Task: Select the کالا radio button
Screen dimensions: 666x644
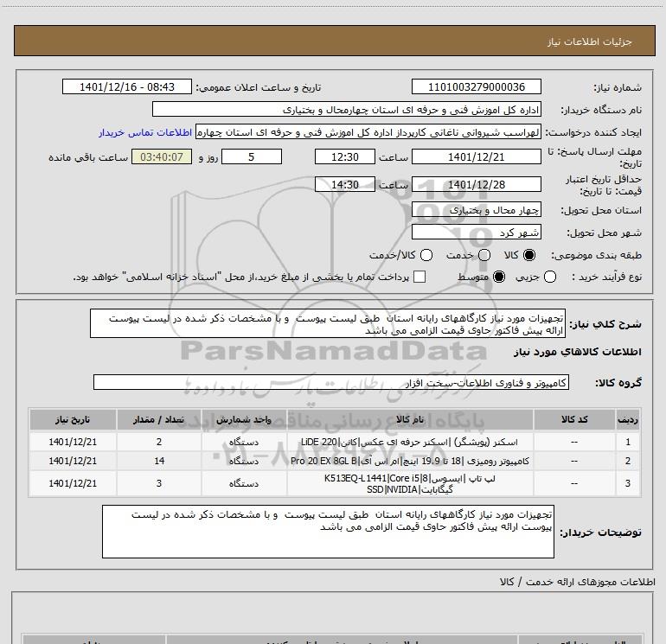Action: (x=529, y=255)
